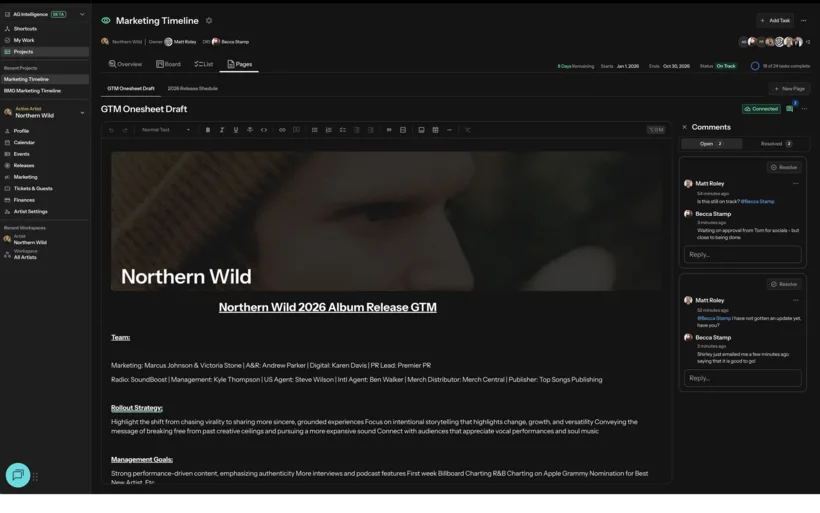This screenshot has height=513, width=820.
Task: Toggle bold formatting
Action: pyautogui.click(x=208, y=130)
